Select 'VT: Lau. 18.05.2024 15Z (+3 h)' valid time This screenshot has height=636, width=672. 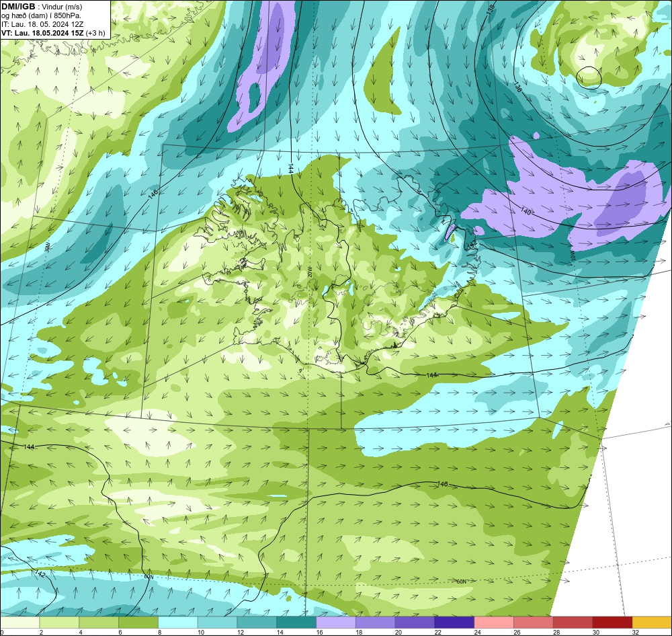(52, 33)
